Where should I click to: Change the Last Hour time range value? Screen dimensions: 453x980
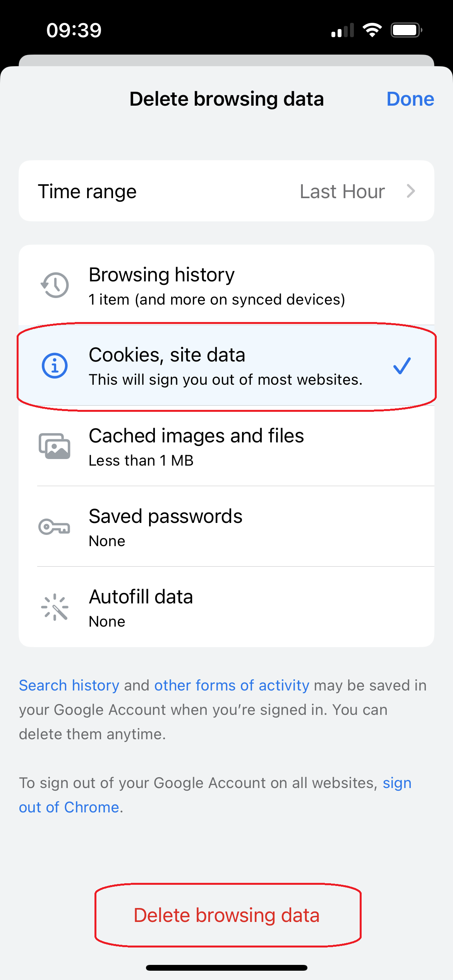342,191
